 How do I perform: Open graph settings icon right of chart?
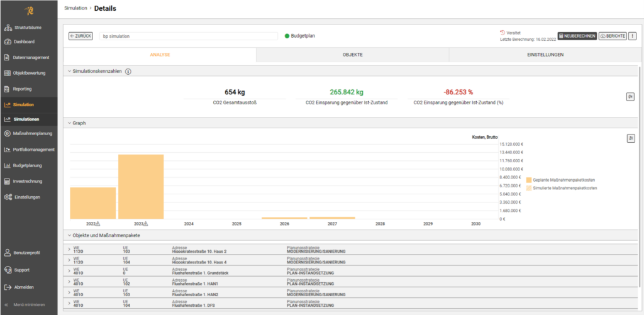pyautogui.click(x=630, y=138)
